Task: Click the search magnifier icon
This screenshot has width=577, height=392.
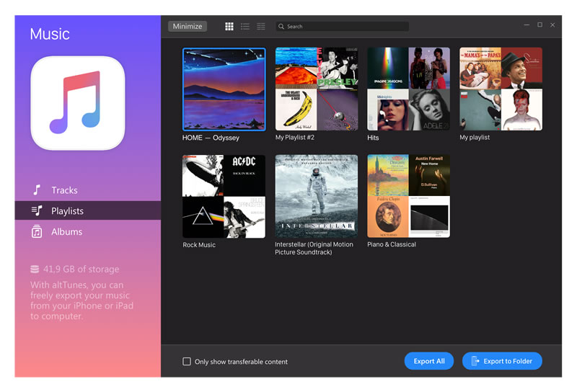Action: [281, 27]
